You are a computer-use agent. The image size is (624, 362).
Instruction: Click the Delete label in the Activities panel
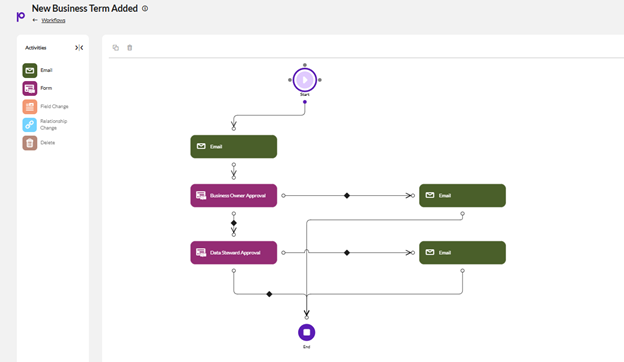[48, 142]
